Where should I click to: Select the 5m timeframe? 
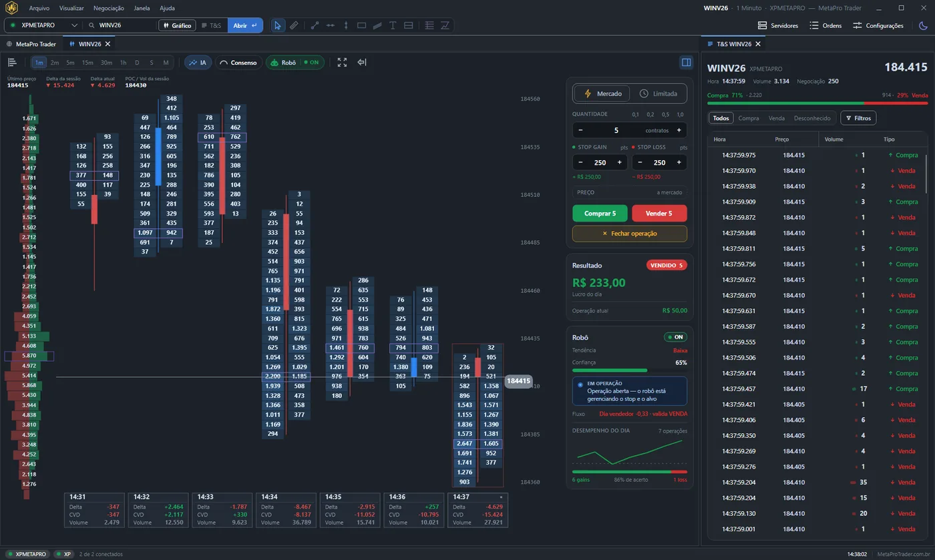coord(70,63)
